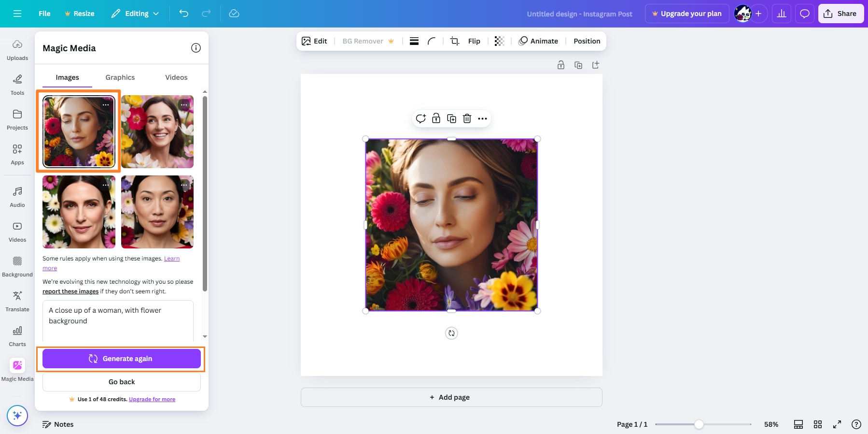Lock the page using lock icon
868x434 pixels.
(561, 65)
